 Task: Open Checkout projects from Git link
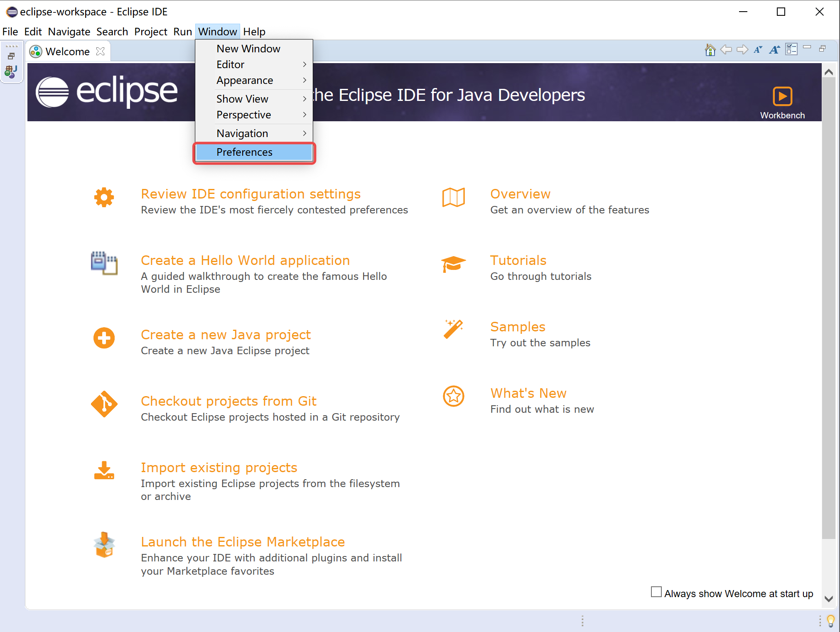tap(228, 401)
